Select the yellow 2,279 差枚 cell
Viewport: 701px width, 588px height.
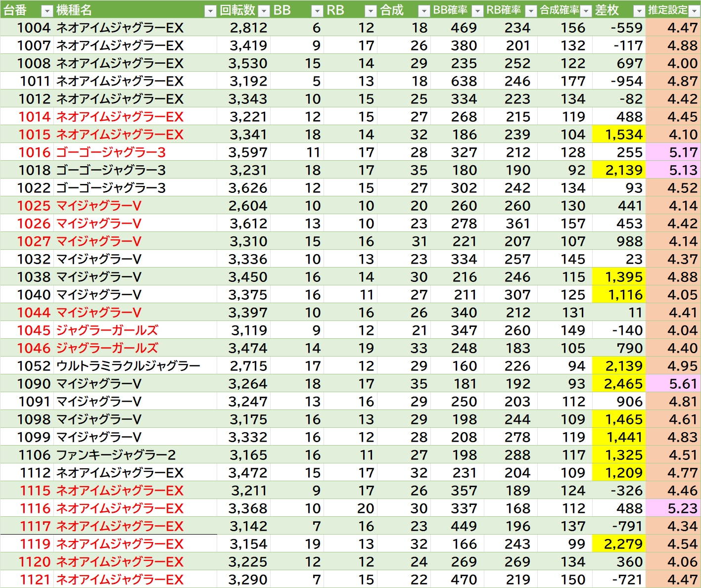coord(619,544)
